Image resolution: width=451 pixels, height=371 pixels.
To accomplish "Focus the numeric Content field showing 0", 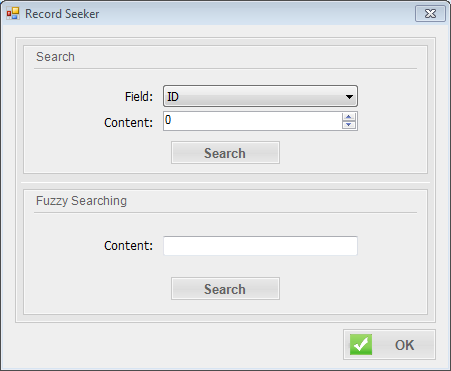I will coord(252,121).
